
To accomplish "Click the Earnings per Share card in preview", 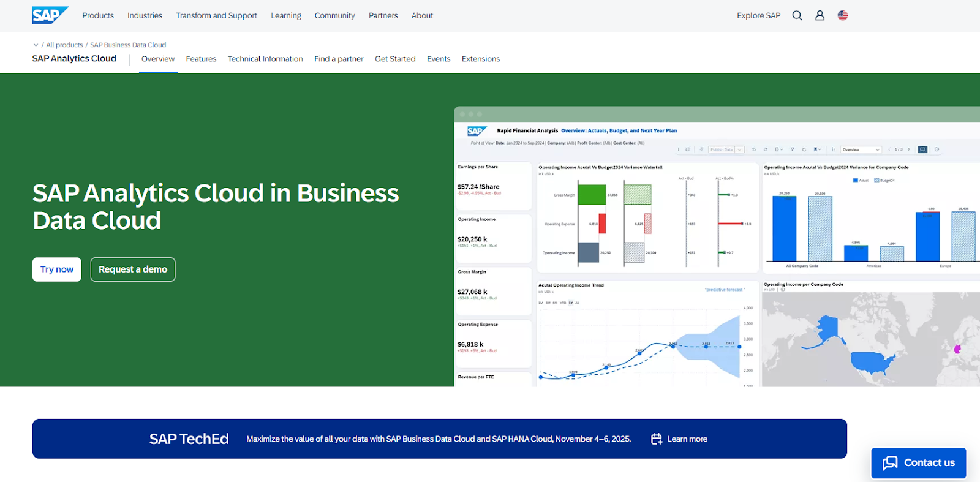I will click(494, 186).
